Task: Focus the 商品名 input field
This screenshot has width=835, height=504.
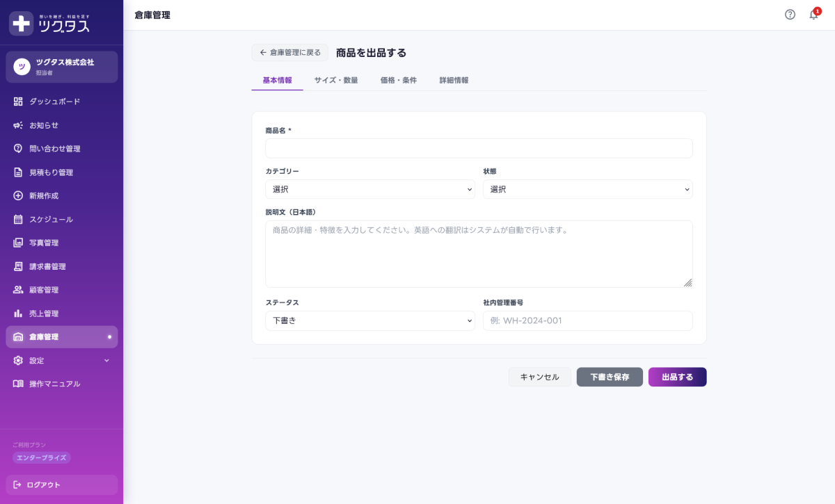Action: pos(479,149)
